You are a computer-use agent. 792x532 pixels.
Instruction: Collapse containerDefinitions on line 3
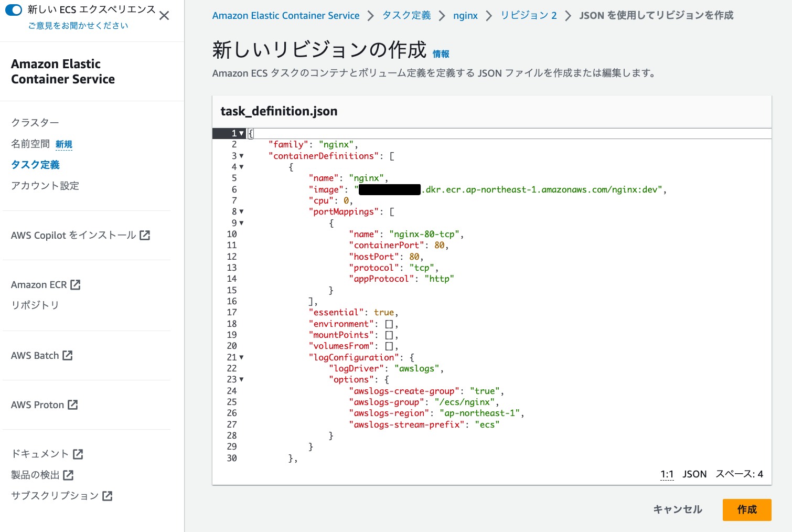(x=241, y=156)
